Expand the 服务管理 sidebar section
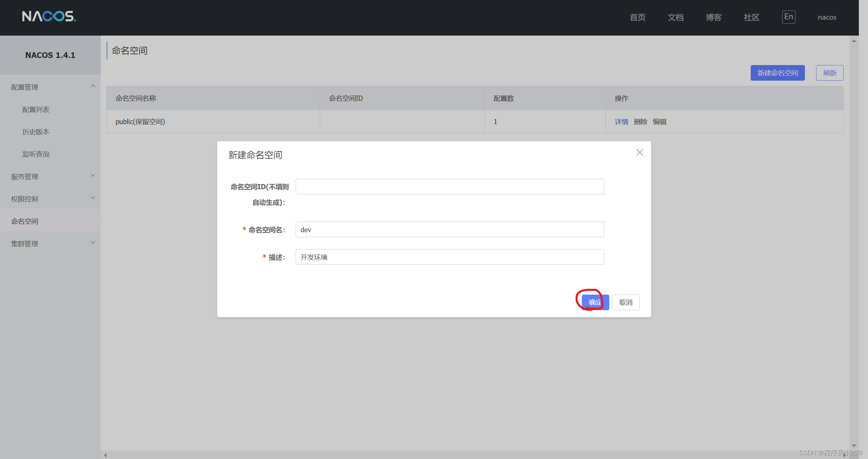 (x=50, y=176)
